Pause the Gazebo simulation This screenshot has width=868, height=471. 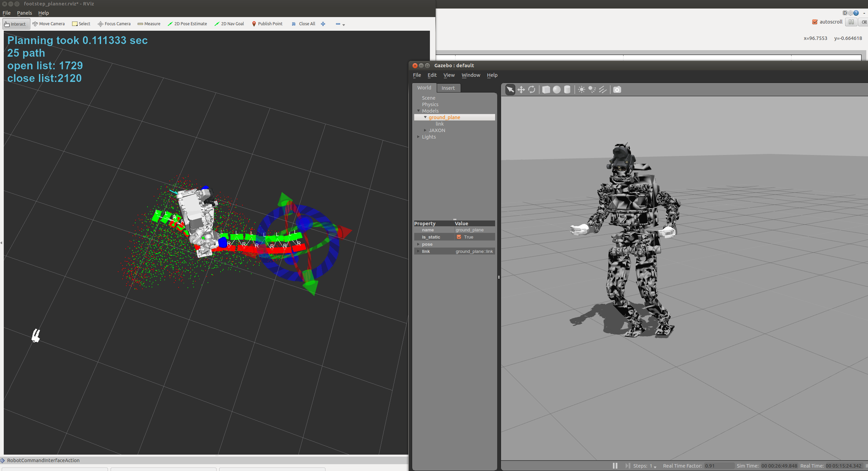[x=615, y=466]
